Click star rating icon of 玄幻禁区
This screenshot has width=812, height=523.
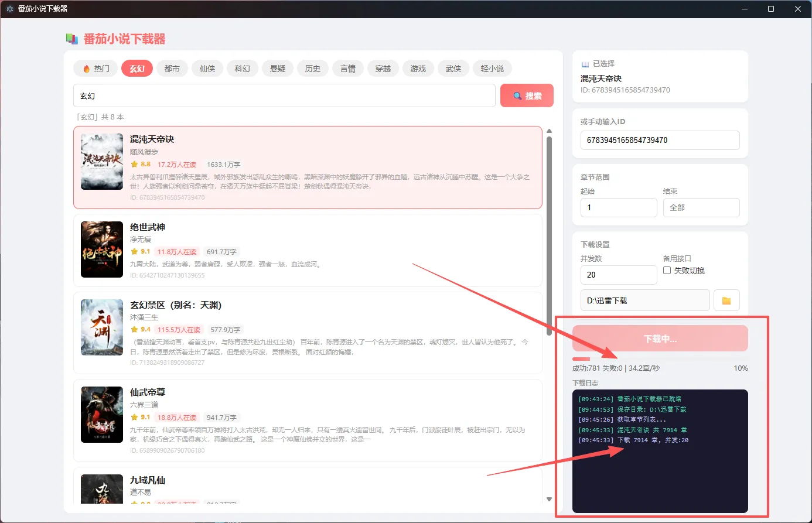[134, 330]
